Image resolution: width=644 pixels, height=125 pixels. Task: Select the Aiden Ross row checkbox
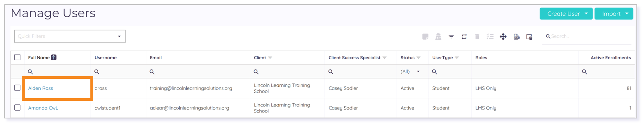(18, 88)
